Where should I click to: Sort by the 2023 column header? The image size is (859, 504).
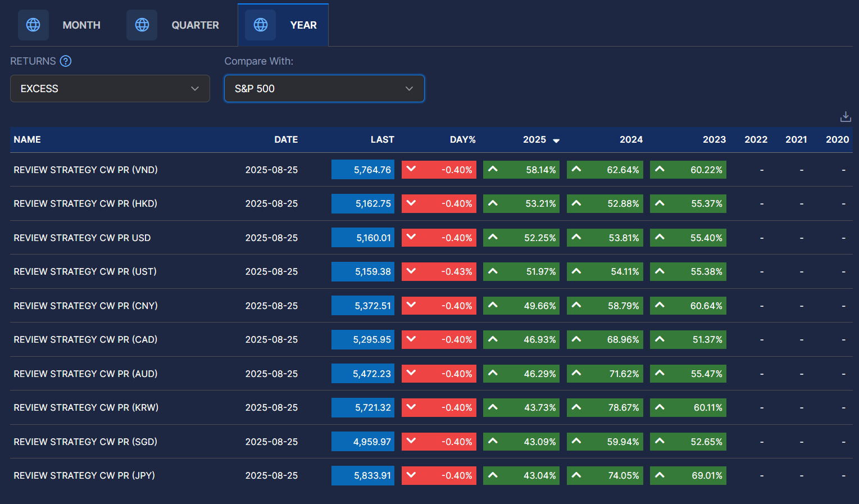click(x=714, y=139)
